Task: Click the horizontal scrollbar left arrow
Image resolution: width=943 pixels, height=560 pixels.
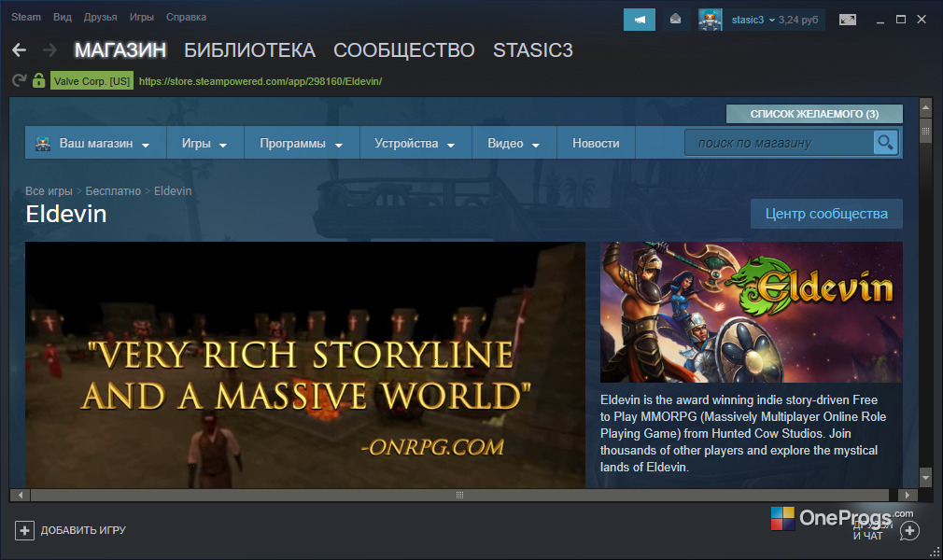Action: coord(20,495)
